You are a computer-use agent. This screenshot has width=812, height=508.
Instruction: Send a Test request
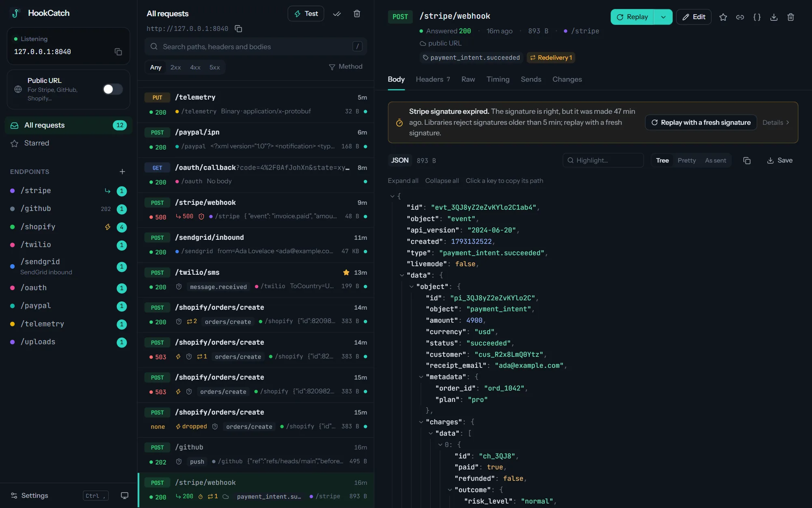coord(306,14)
